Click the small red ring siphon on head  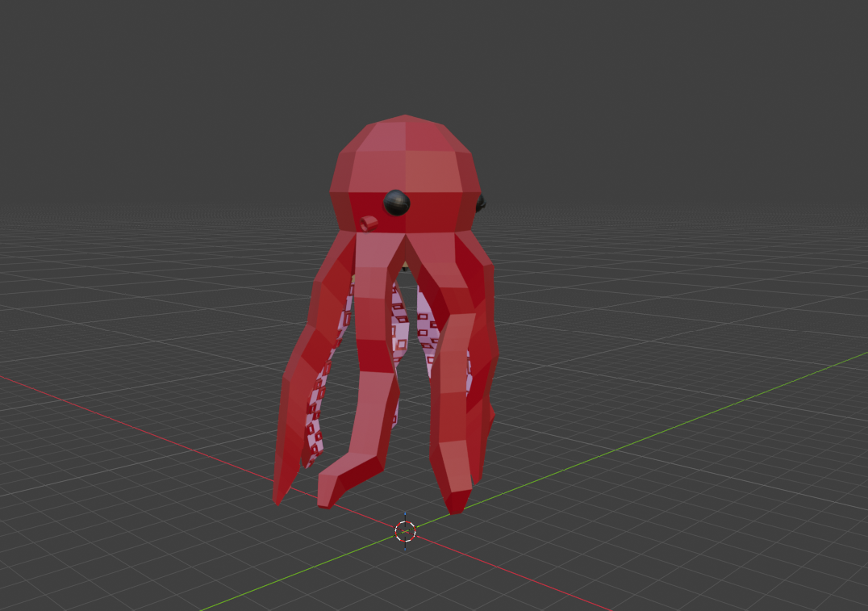click(369, 224)
